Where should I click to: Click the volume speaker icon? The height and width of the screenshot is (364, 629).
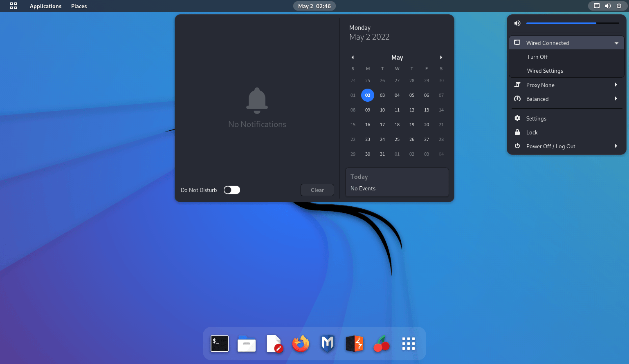pos(517,23)
